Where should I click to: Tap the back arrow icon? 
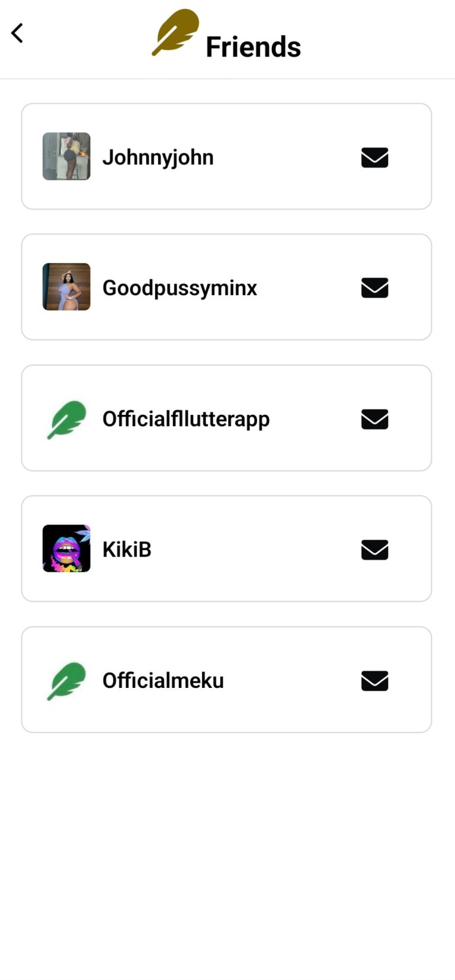click(x=17, y=33)
